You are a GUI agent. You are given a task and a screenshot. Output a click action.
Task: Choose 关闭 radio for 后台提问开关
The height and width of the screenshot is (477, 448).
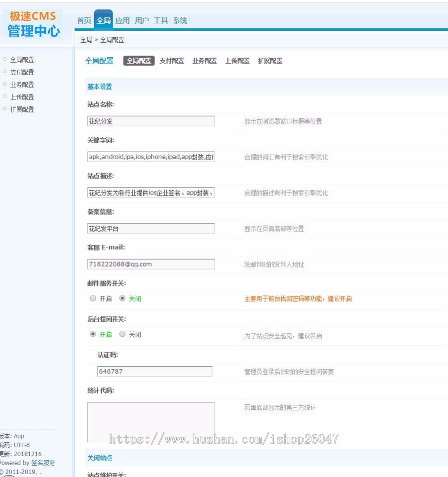coord(122,334)
